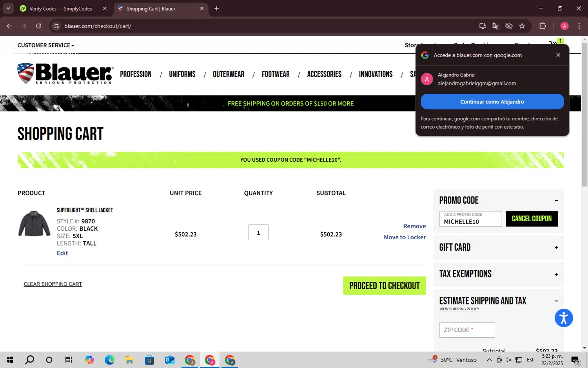
Task: Open the Accessories menu
Action: point(324,74)
